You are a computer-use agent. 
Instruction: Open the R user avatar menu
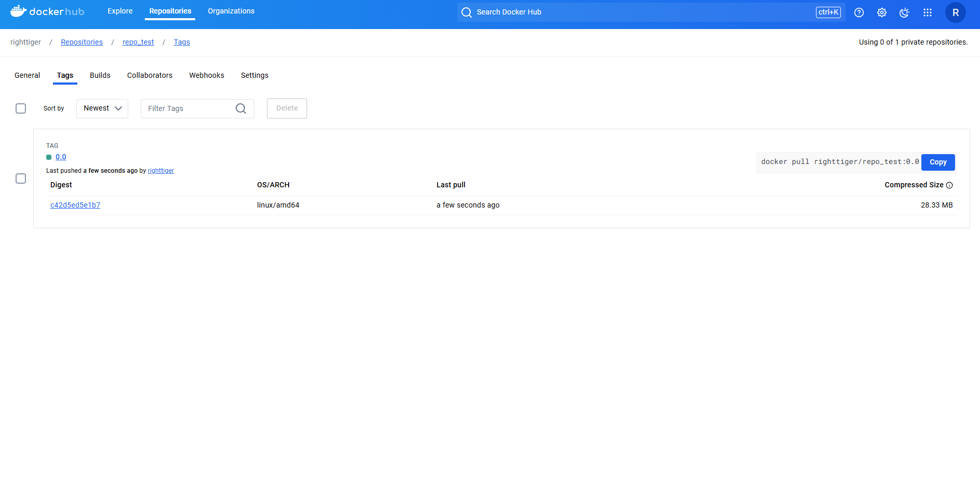pyautogui.click(x=956, y=12)
